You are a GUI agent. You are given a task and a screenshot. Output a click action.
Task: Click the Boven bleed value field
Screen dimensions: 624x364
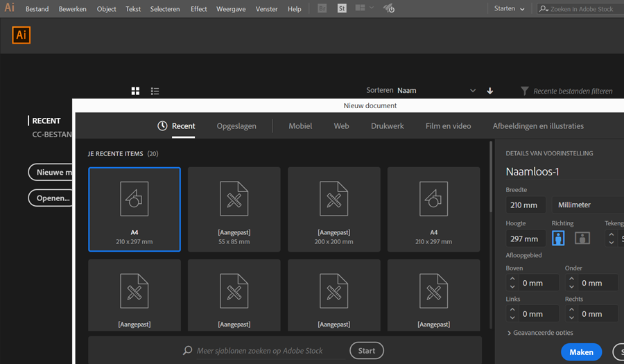tap(539, 283)
